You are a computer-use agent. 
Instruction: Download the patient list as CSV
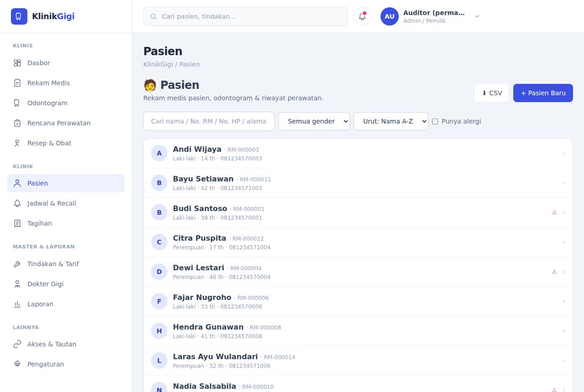pyautogui.click(x=492, y=93)
